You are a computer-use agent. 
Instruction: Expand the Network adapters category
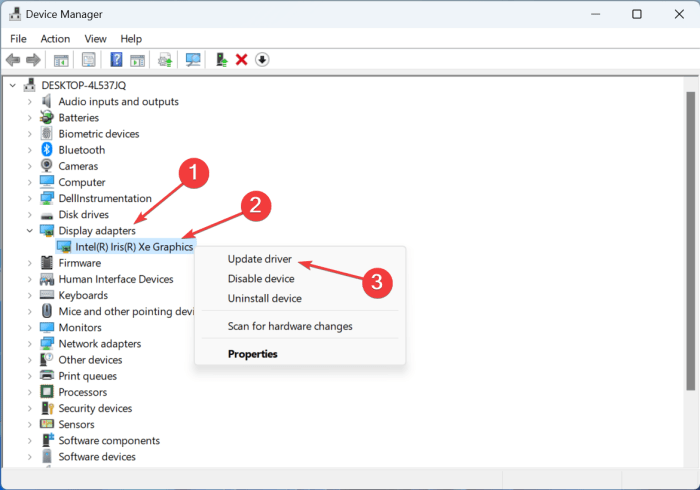(29, 344)
